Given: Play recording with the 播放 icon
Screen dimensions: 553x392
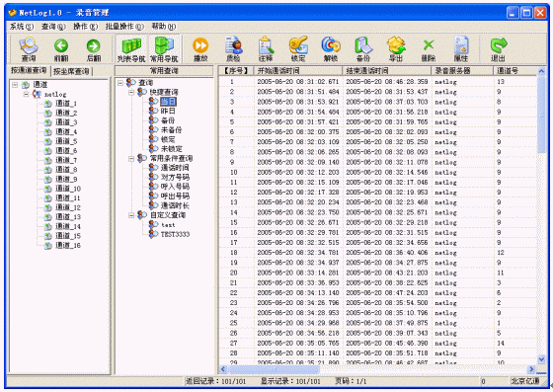Looking at the screenshot, I should pos(200,49).
